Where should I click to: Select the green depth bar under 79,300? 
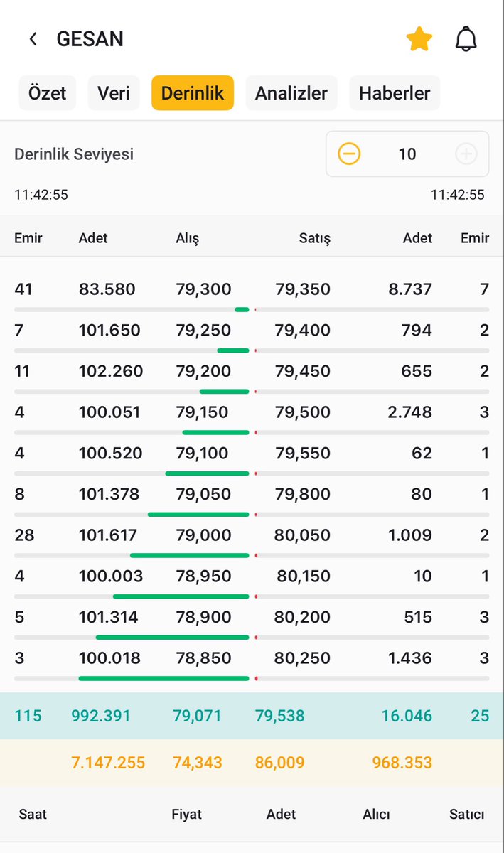tap(242, 309)
